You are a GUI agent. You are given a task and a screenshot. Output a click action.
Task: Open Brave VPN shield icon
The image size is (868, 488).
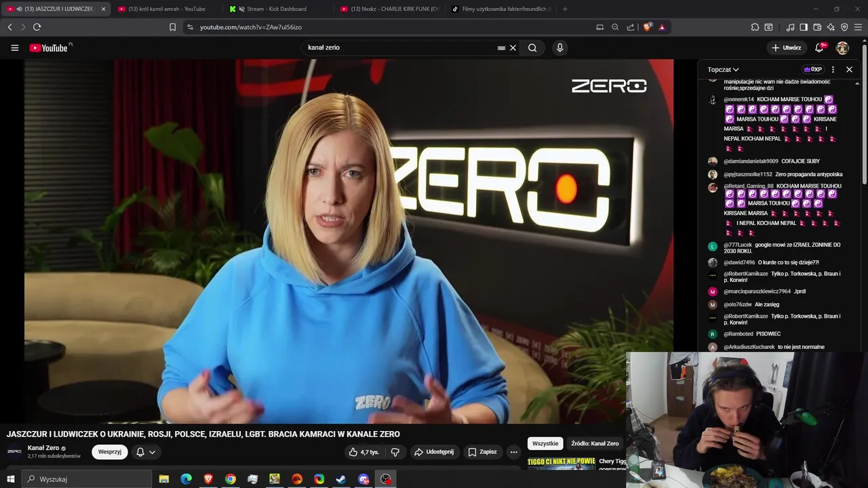coord(844,27)
